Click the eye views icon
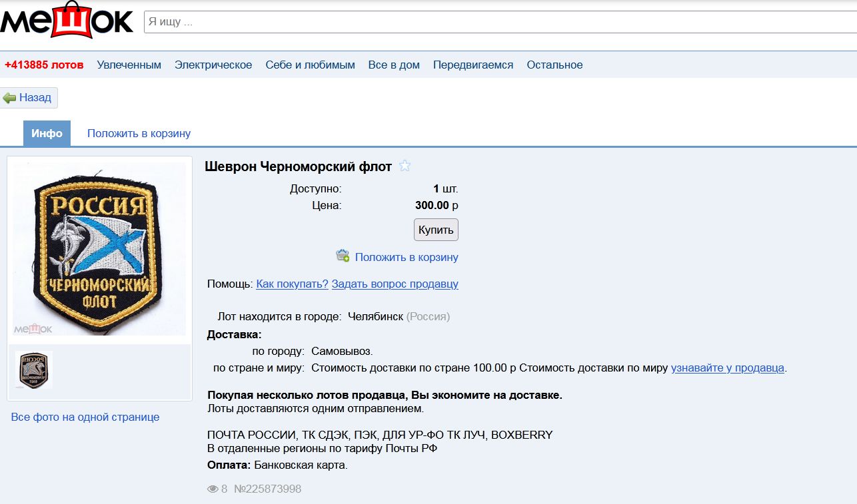857x504 pixels. point(213,489)
